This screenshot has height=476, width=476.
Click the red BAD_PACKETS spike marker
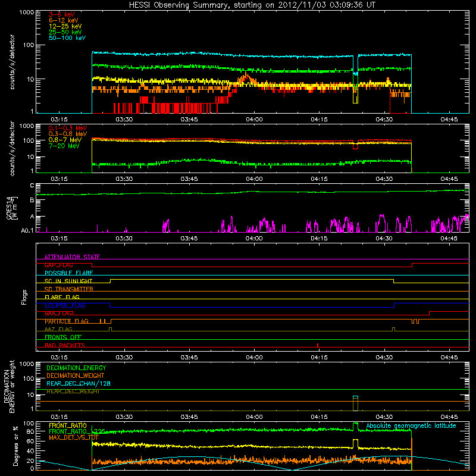(x=318, y=345)
